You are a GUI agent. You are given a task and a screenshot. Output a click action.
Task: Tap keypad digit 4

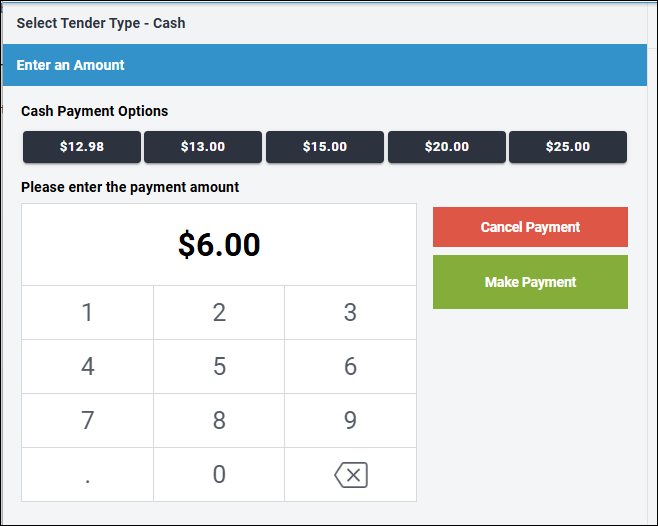click(87, 366)
